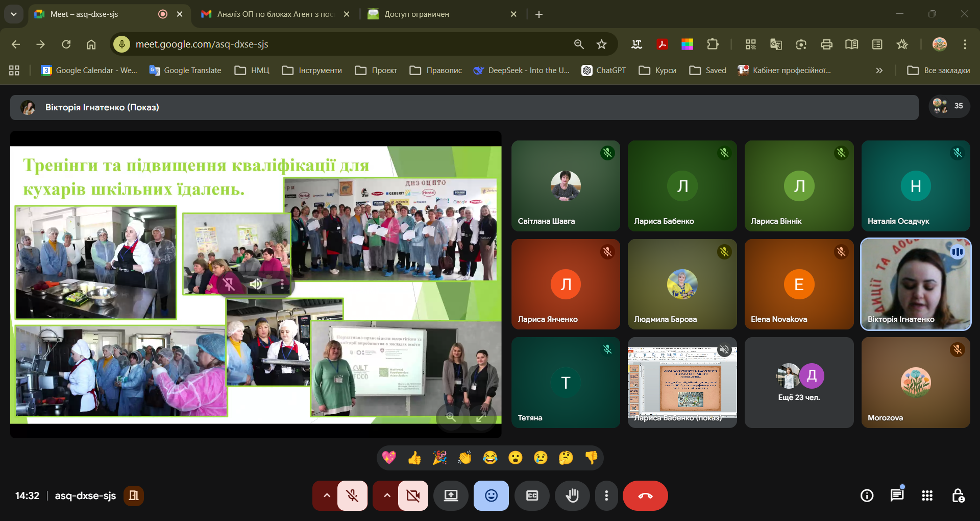Screen dimensions: 980x521
Task: Open the activities grid icon
Action: click(x=927, y=495)
